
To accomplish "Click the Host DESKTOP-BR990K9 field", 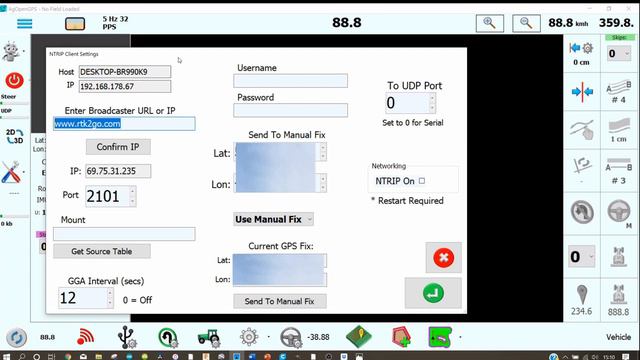I will coord(125,72).
